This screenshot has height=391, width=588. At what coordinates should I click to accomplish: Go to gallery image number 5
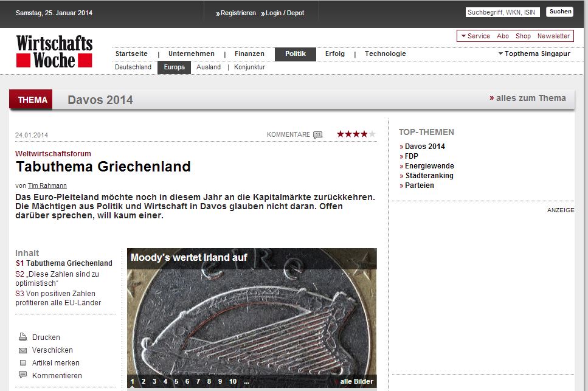[x=176, y=382]
